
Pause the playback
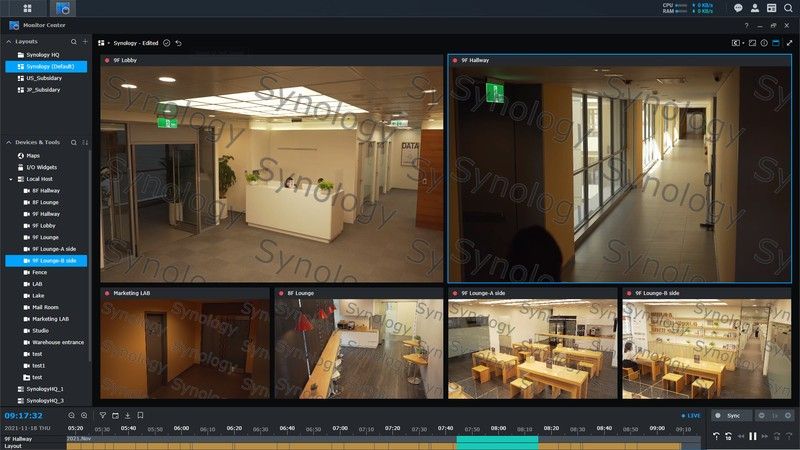click(753, 436)
